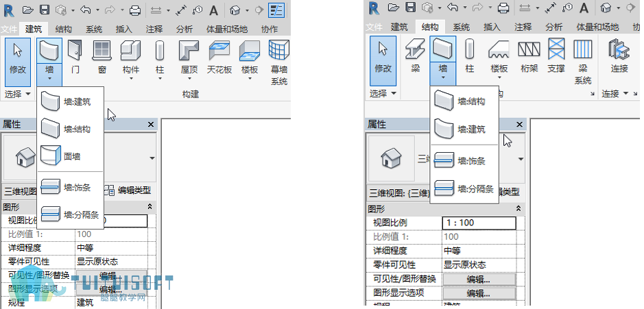Click the Modify (修改) tool in the left window
This screenshot has height=309, width=644.
[18, 62]
